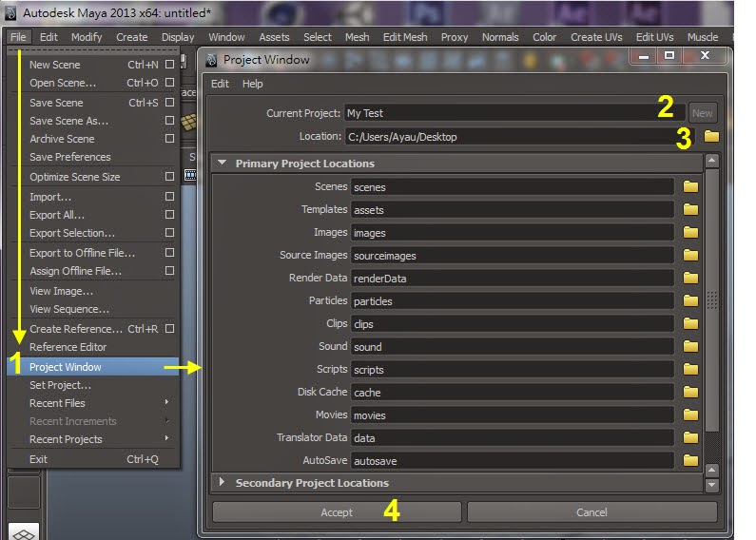Open Save Scene options box

[169, 103]
